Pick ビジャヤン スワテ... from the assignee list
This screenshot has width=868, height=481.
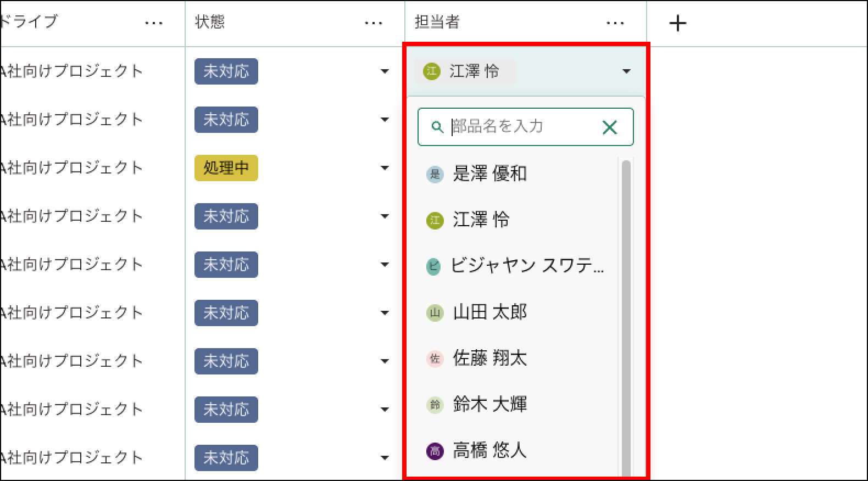pyautogui.click(x=526, y=266)
